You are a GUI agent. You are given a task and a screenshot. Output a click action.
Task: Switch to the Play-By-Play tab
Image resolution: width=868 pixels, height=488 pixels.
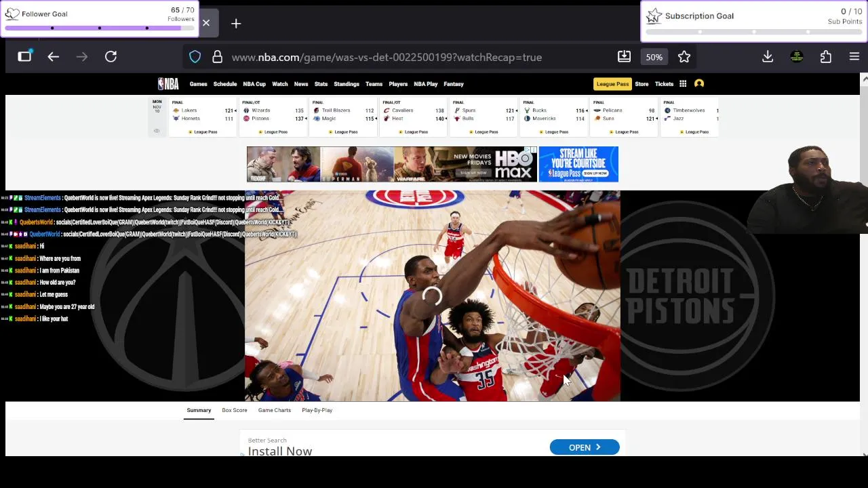click(317, 410)
